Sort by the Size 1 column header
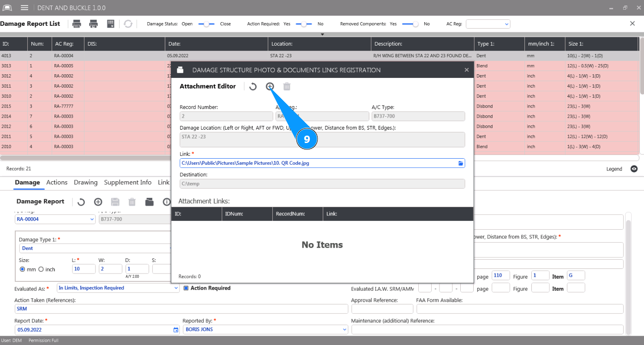Image resolution: width=644 pixels, height=345 pixels. 602,44
